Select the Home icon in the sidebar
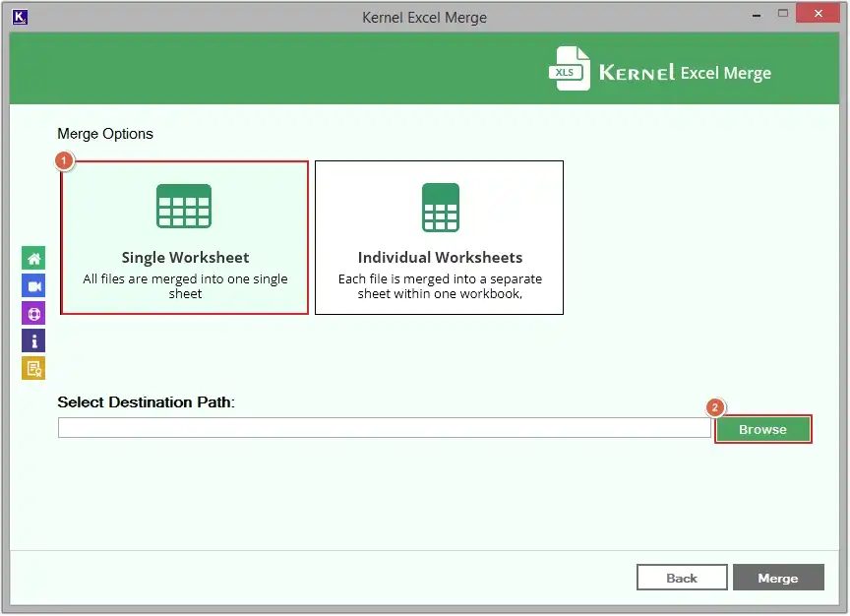Image resolution: width=850 pixels, height=616 pixels. click(33, 258)
